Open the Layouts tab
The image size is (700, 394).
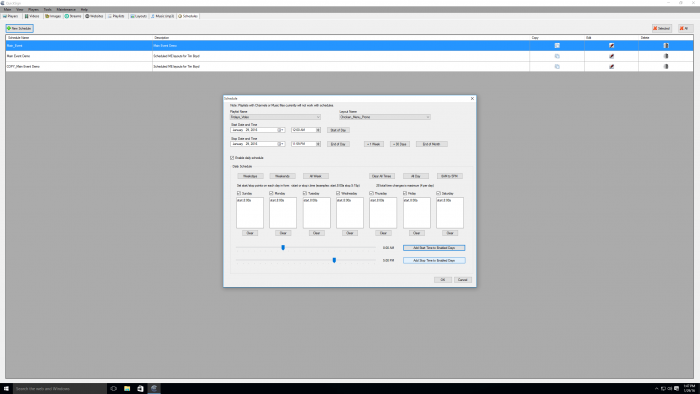(139, 16)
